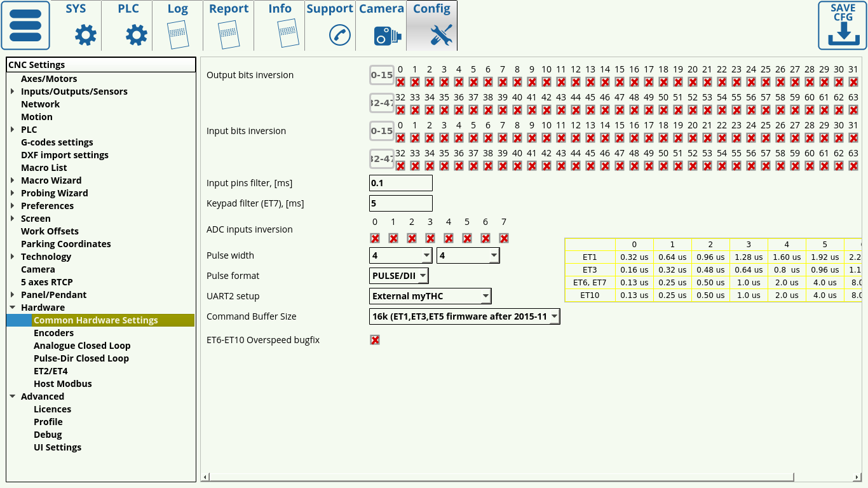Toggle ADC inputs inversion checkbox 7
The height and width of the screenshot is (488, 868).
(x=504, y=238)
